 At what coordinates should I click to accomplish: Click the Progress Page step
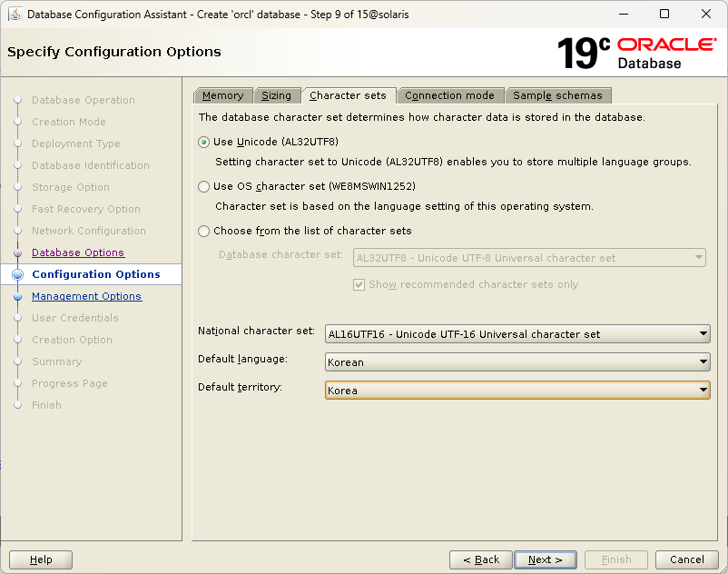[70, 383]
